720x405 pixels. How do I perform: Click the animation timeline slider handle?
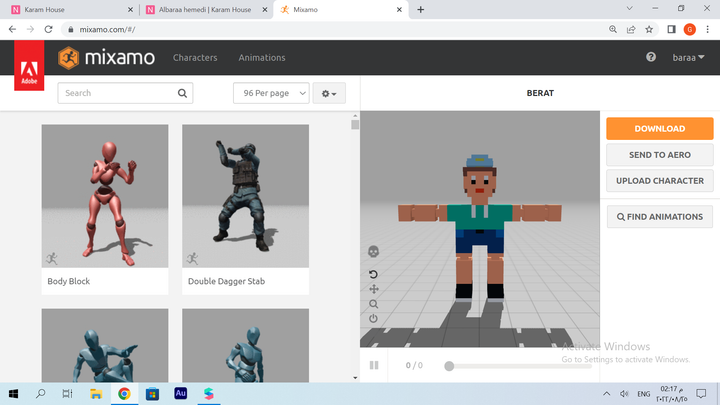tap(449, 366)
